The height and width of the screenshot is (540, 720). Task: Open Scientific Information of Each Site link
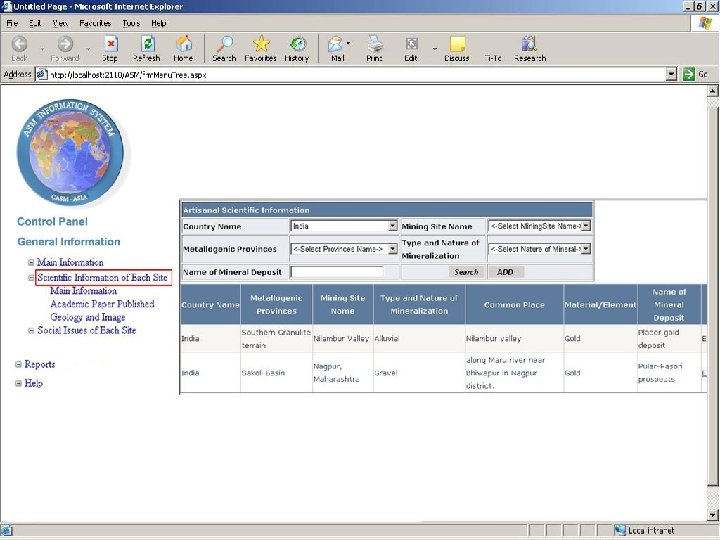coord(102,278)
